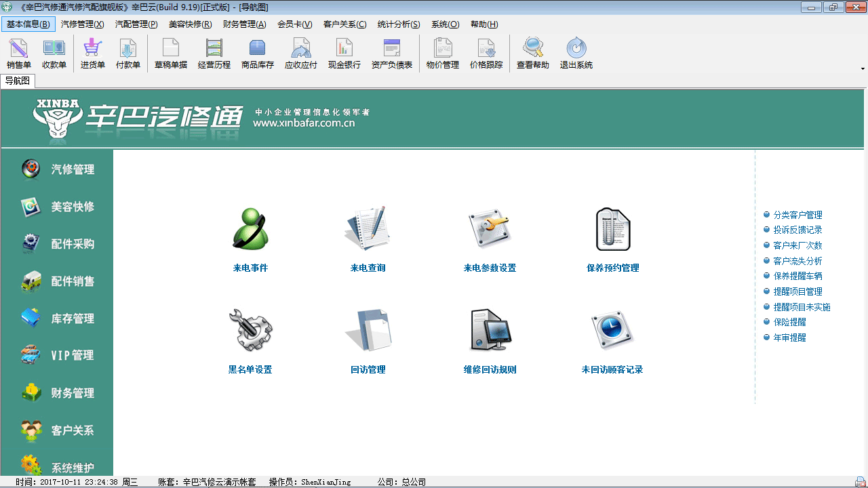Open the 现金银行 toolbar icon
Viewport: 868px width, 488px height.
[344, 54]
